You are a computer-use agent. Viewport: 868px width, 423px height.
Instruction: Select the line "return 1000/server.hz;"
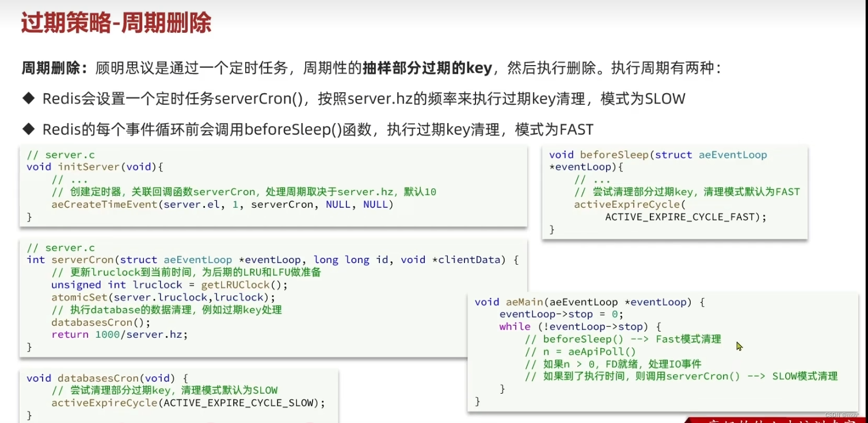tap(120, 334)
